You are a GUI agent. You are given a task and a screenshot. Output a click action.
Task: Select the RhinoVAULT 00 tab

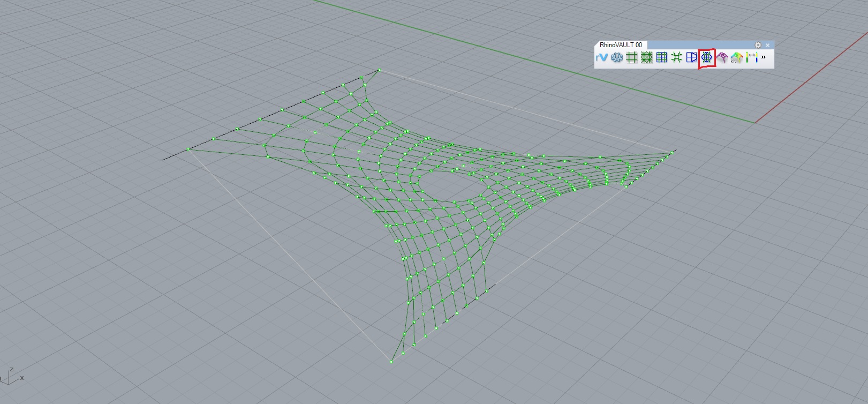621,45
